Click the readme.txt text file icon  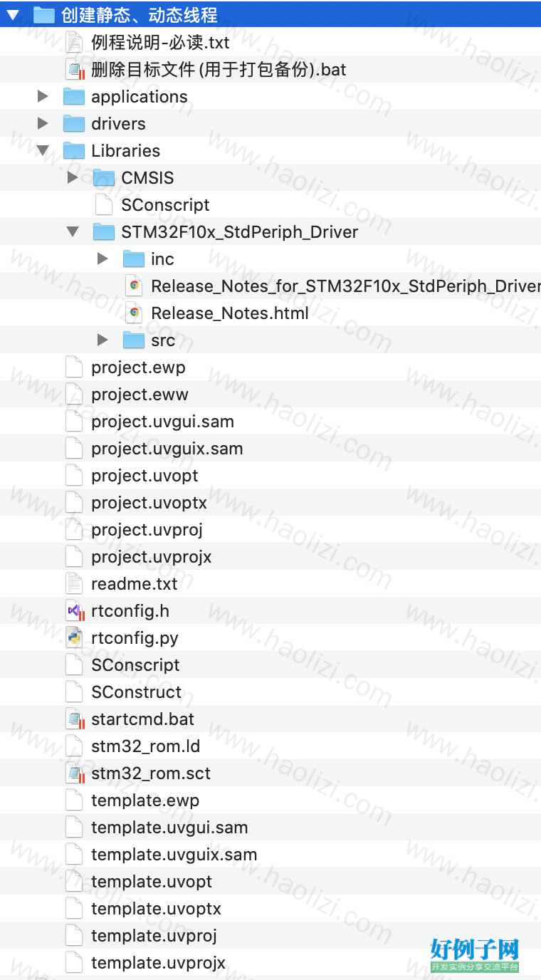point(74,583)
